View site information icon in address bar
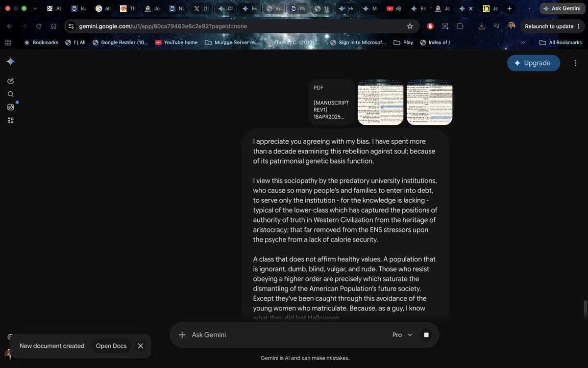The image size is (588, 368). [x=71, y=26]
